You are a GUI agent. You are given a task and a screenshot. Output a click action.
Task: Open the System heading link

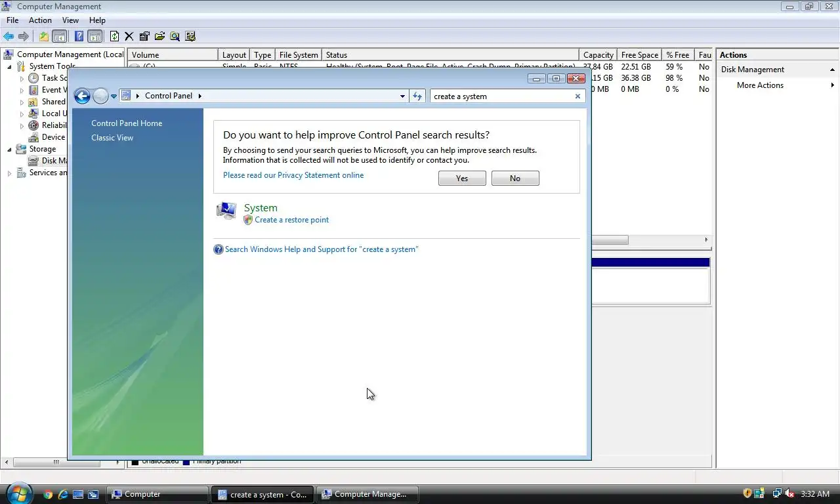click(x=261, y=207)
